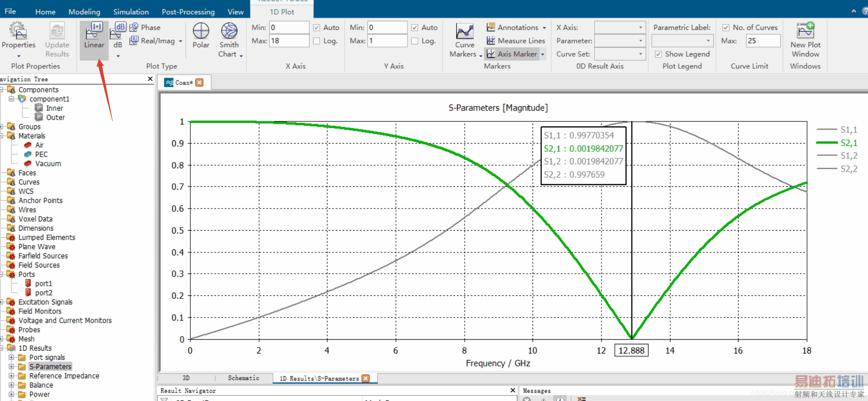This screenshot has width=868, height=401.
Task: Select Real/Imag plot type
Action: point(152,41)
